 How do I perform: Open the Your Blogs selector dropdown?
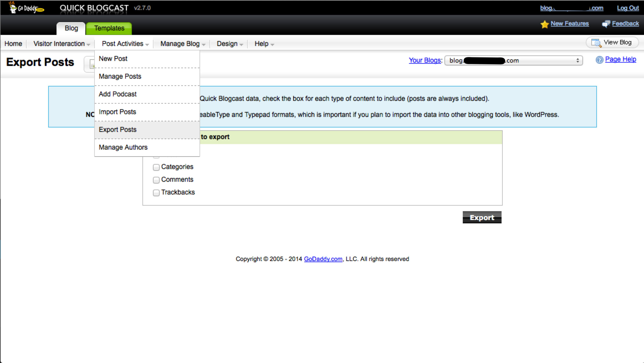513,60
